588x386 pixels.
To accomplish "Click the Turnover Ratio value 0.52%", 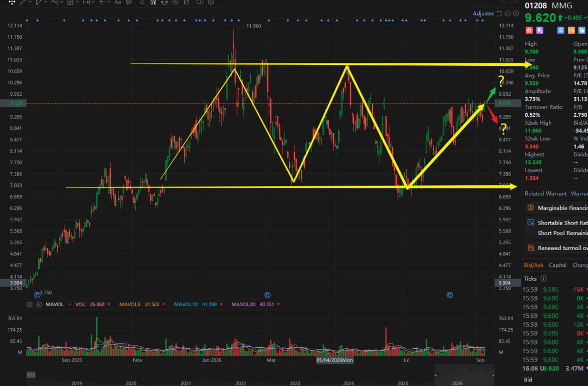I will [x=533, y=115].
